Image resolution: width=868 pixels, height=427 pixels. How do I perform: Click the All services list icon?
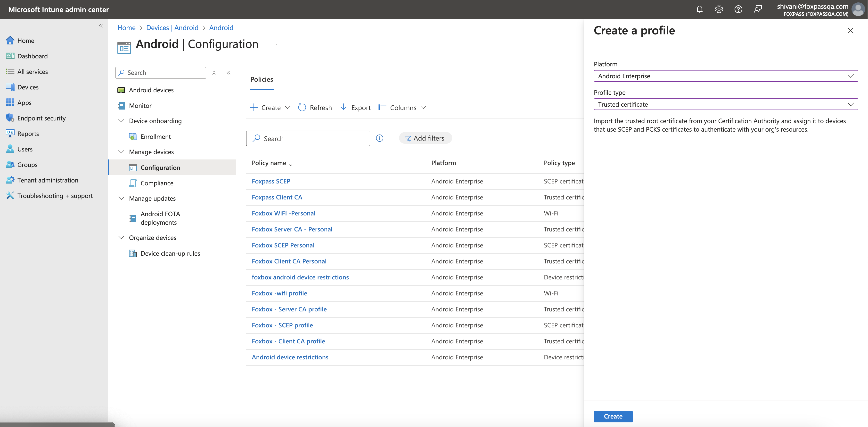(10, 71)
